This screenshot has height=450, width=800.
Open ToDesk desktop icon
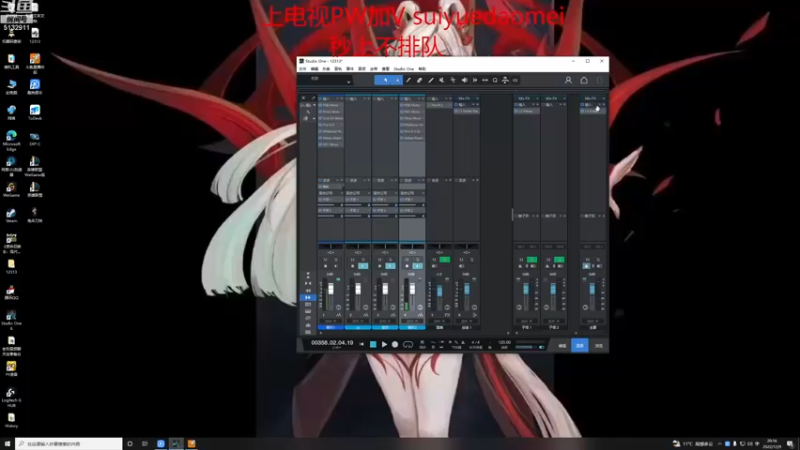pos(35,113)
